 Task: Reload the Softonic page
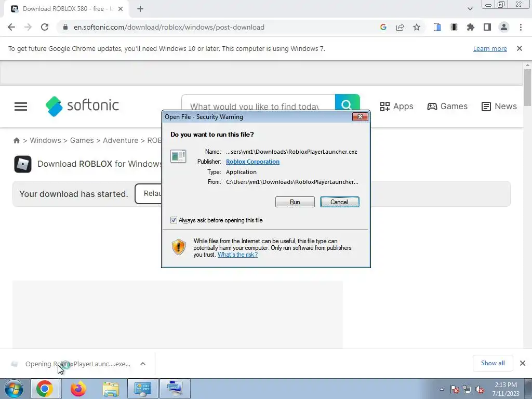point(45,27)
